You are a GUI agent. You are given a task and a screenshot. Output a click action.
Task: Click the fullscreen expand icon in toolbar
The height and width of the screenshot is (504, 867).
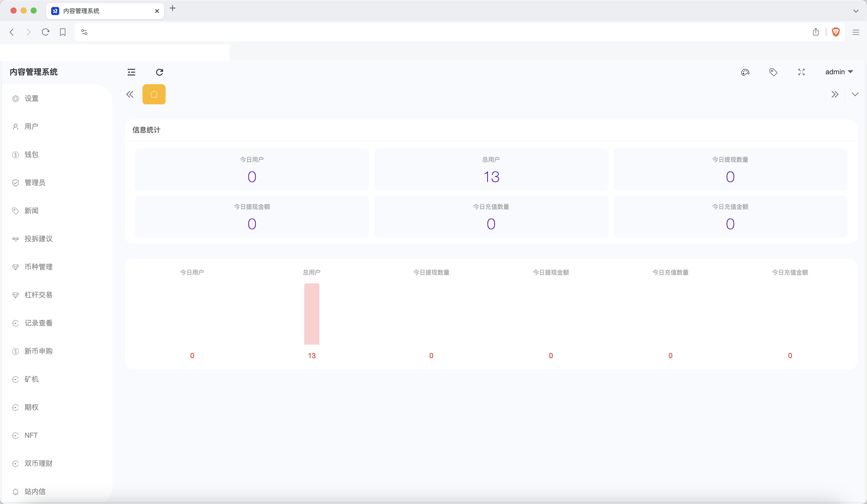point(802,71)
